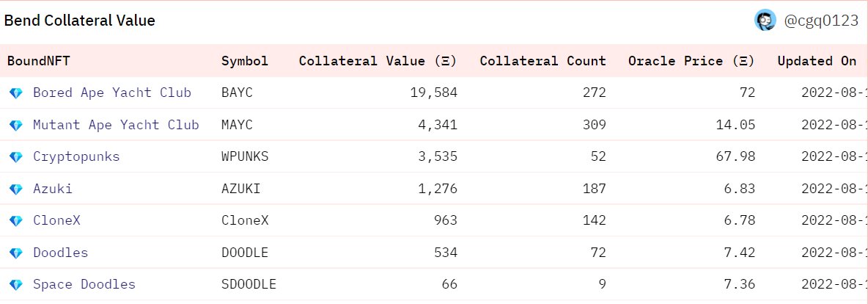
Task: Open the Bored Ape Yacht Club link
Action: [x=112, y=93]
